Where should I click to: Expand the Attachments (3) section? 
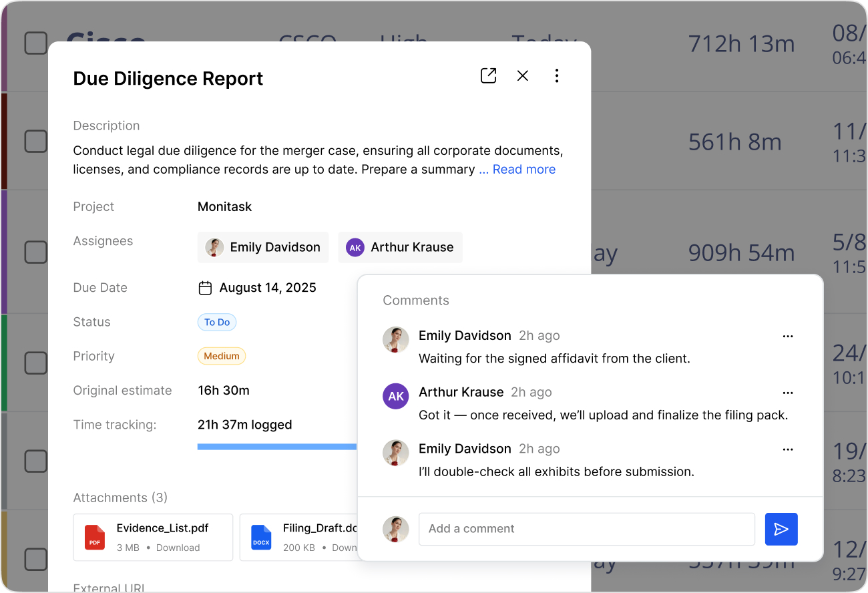[120, 498]
